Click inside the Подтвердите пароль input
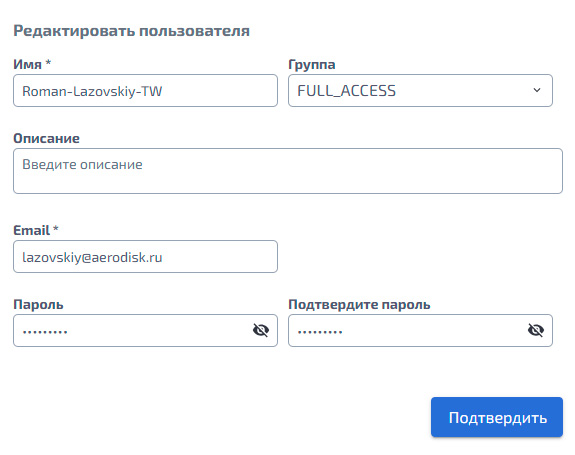Viewport: 575px width, 455px height. coord(420,330)
